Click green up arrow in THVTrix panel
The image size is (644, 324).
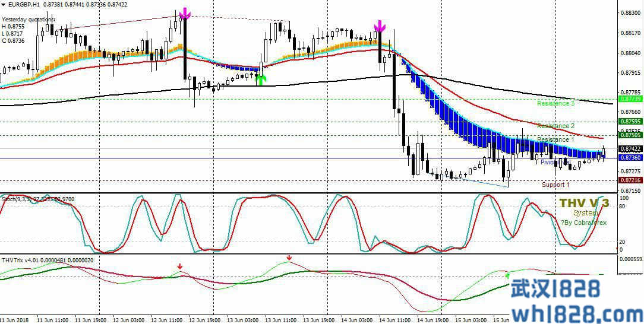tap(507, 275)
